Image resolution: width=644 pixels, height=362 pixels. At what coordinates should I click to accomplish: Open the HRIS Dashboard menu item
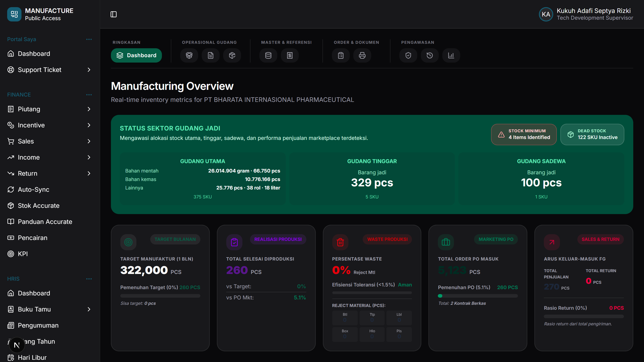coord(50,293)
